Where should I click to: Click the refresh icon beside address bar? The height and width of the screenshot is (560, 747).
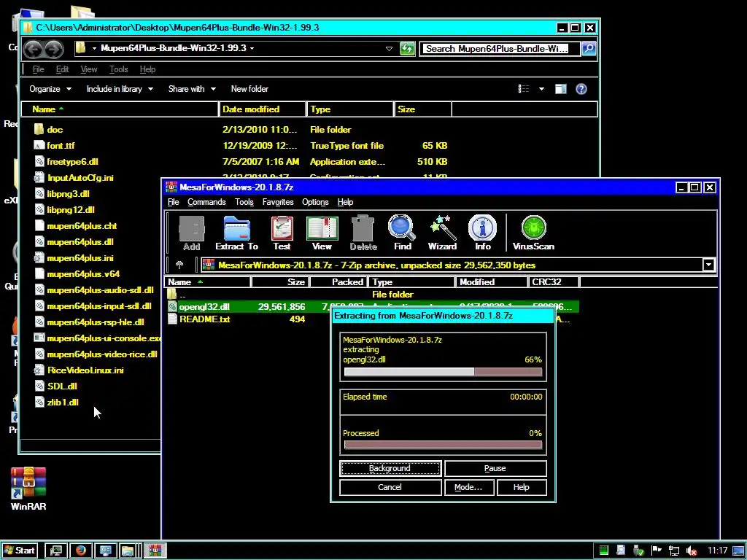[x=407, y=48]
